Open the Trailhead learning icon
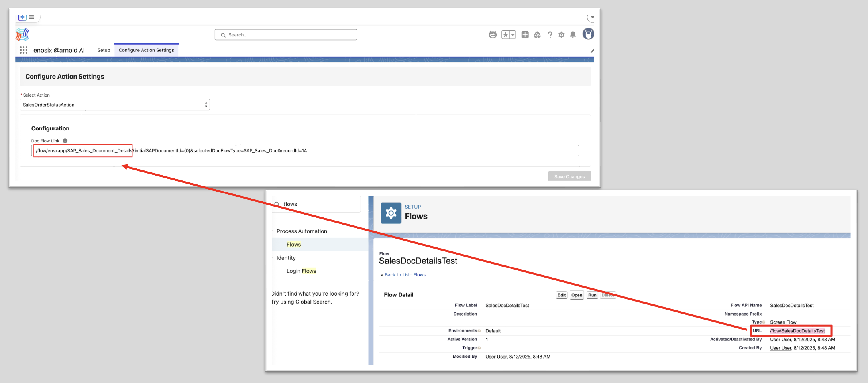Image resolution: width=868 pixels, height=383 pixels. coord(537,35)
